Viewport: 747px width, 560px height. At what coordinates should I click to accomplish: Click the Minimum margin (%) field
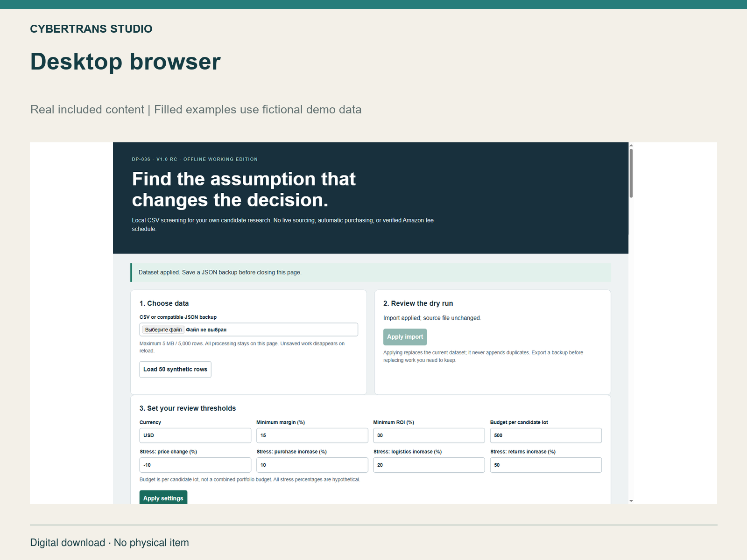[x=312, y=435]
